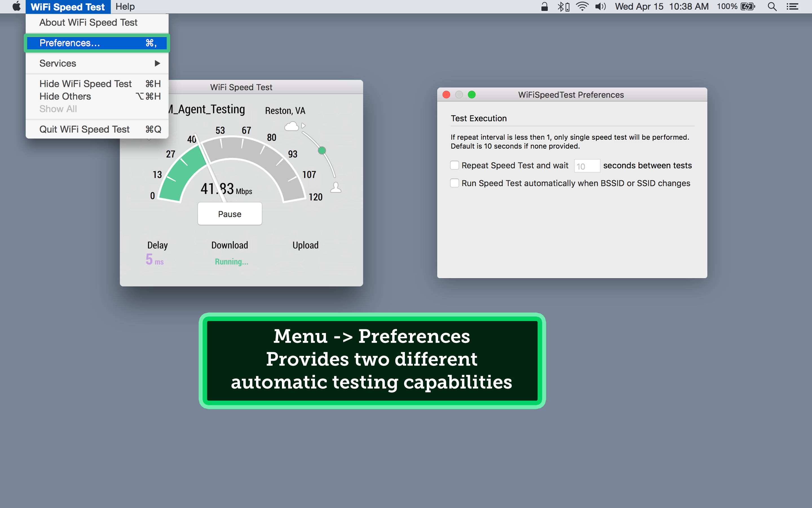Image resolution: width=812 pixels, height=508 pixels.
Task: Open the Help menu
Action: point(125,7)
